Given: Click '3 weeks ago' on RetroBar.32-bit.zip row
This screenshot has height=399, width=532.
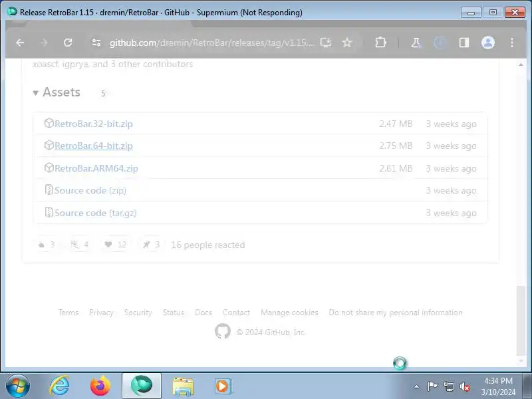Looking at the screenshot, I should [x=452, y=124].
